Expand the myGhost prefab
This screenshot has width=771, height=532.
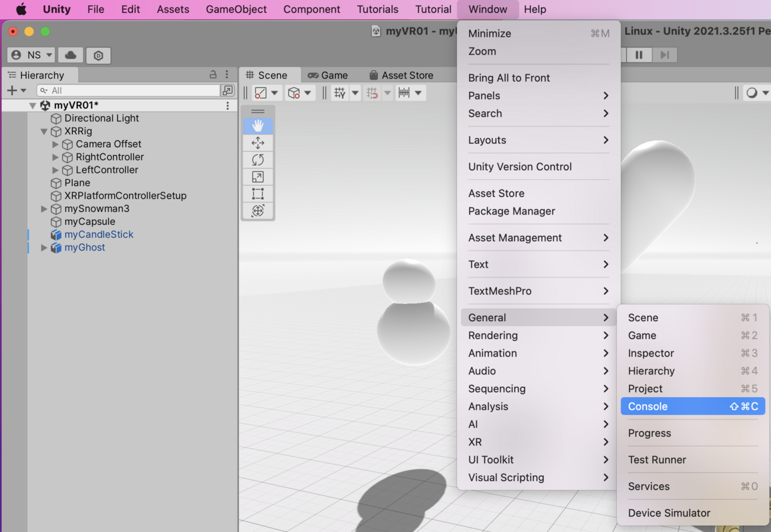[x=44, y=247]
